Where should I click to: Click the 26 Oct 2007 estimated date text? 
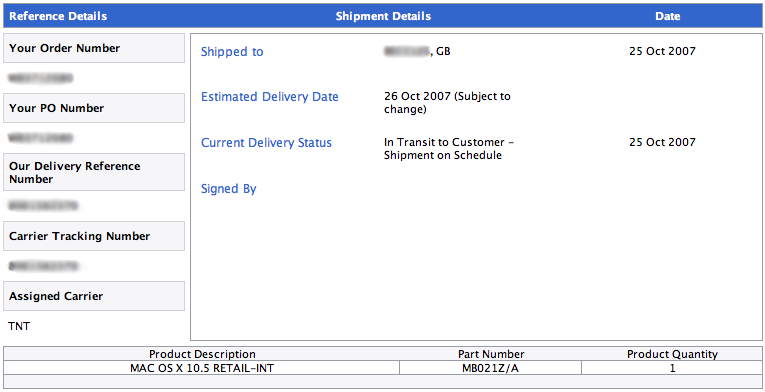[x=417, y=96]
